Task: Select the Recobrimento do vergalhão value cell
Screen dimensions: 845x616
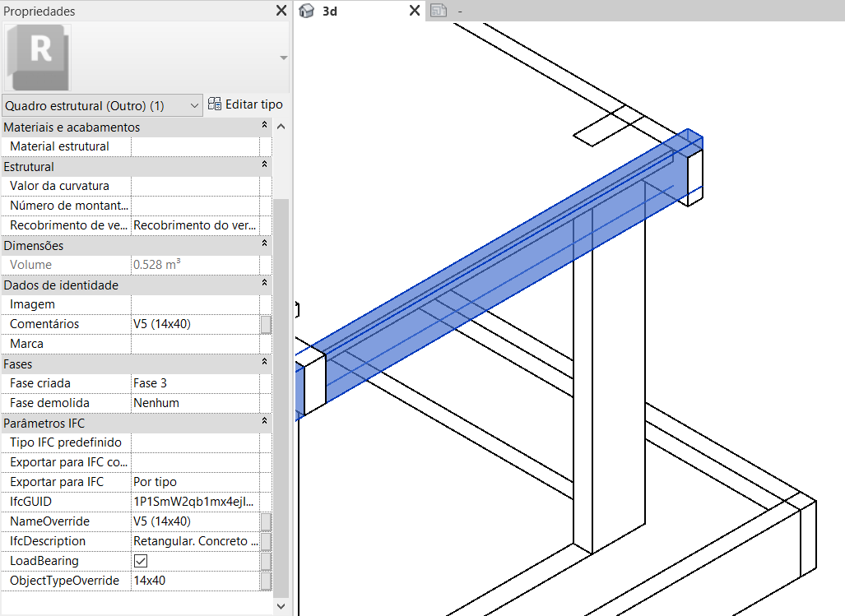Action: (x=195, y=225)
